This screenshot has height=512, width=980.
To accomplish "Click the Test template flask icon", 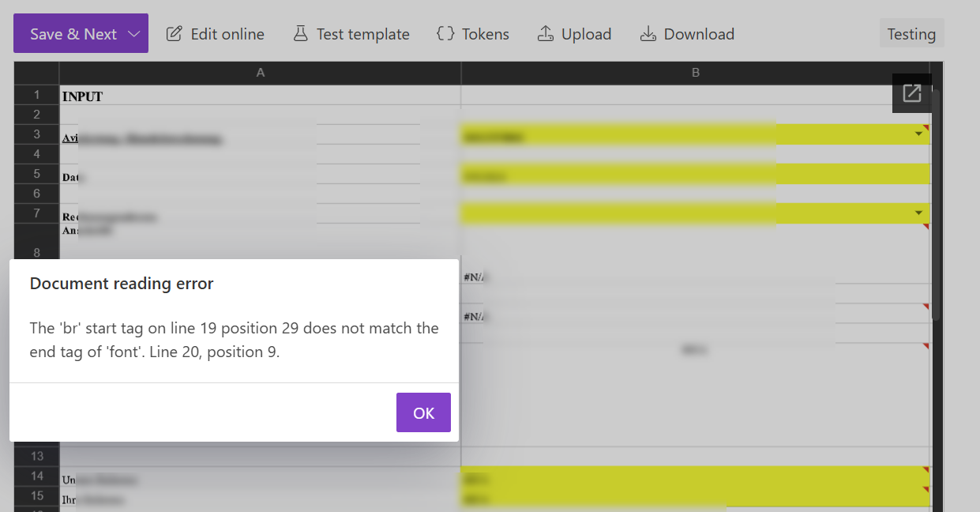I will [x=300, y=34].
